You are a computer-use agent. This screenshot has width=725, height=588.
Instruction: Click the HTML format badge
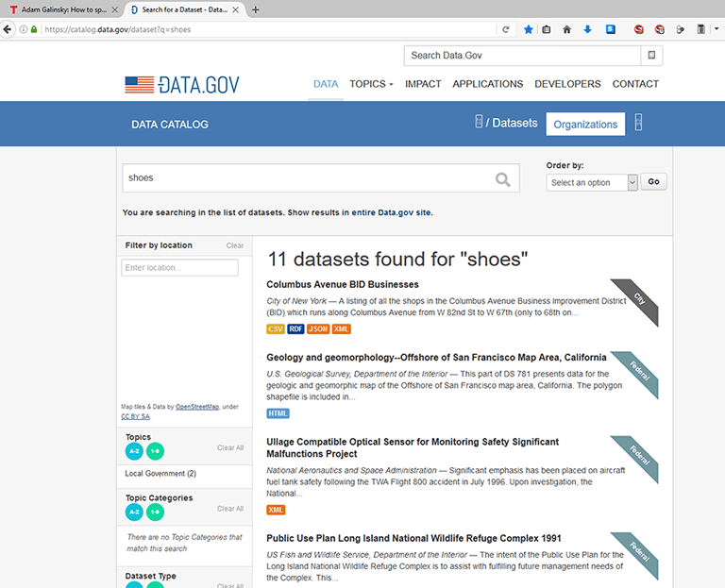[x=278, y=413]
